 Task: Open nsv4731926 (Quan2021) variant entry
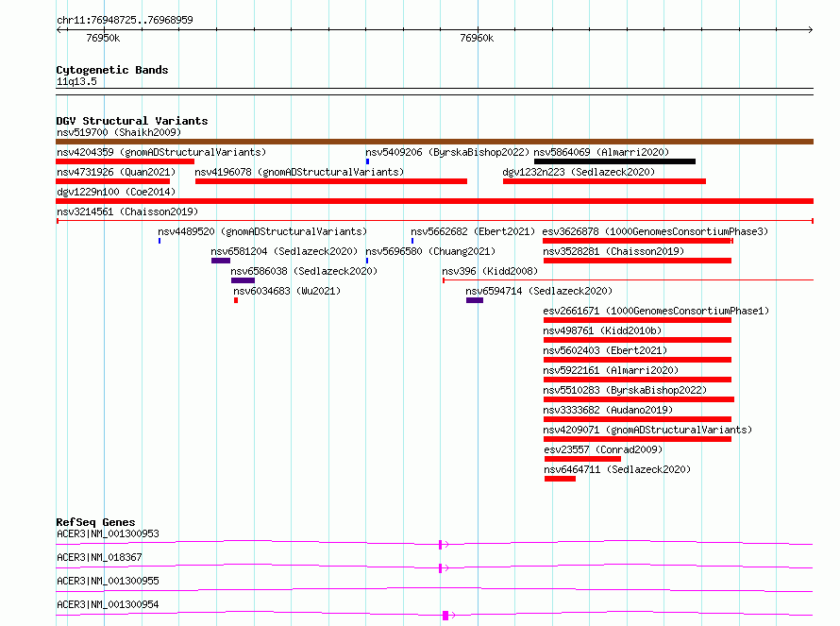tap(116, 172)
